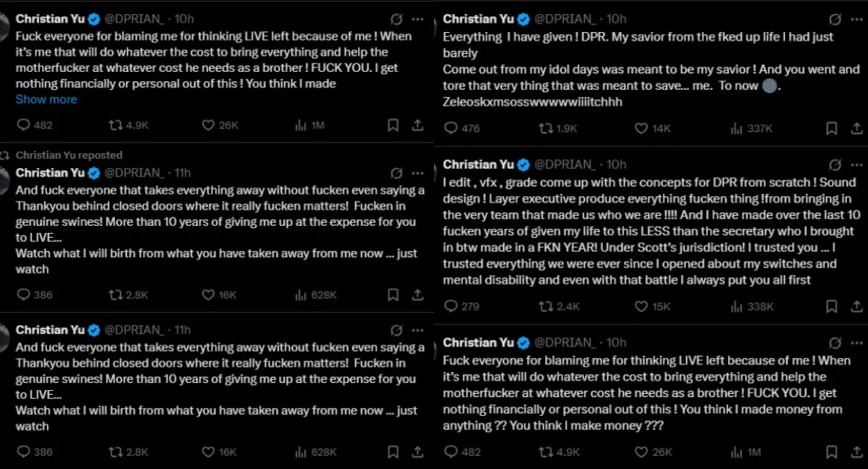
Task: Expand the tweet via "Show more"
Action: click(x=46, y=99)
